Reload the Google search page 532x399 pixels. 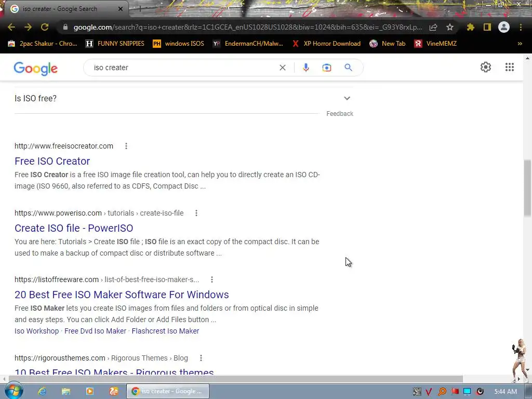pos(45,27)
